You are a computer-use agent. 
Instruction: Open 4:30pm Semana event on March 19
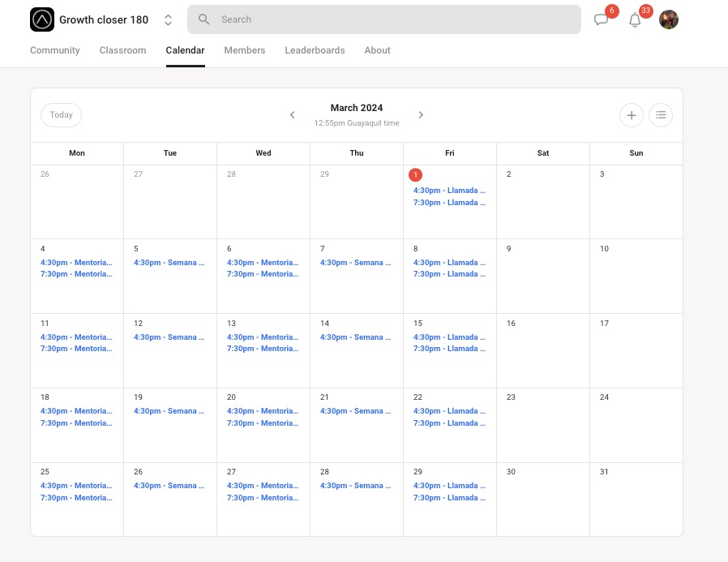pos(169,411)
